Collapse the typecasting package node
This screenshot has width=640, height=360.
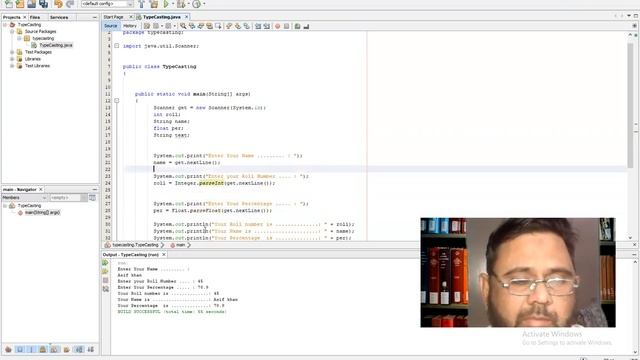point(19,38)
